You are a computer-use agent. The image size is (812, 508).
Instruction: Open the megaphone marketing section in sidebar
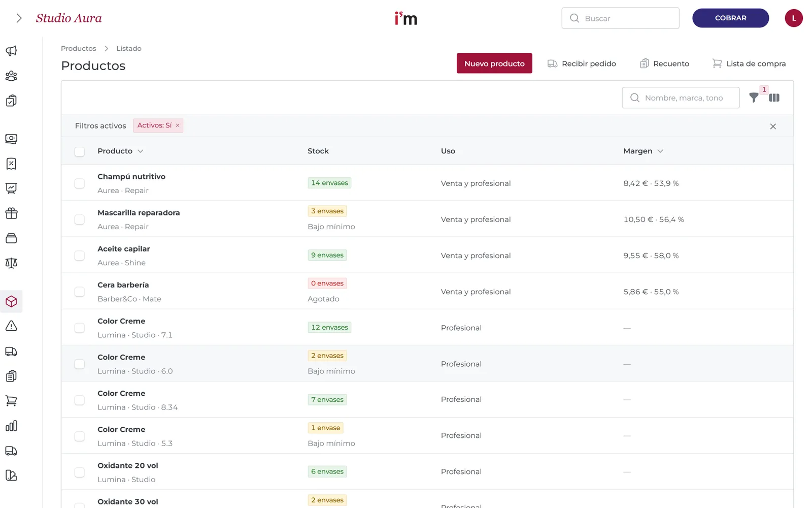11,51
